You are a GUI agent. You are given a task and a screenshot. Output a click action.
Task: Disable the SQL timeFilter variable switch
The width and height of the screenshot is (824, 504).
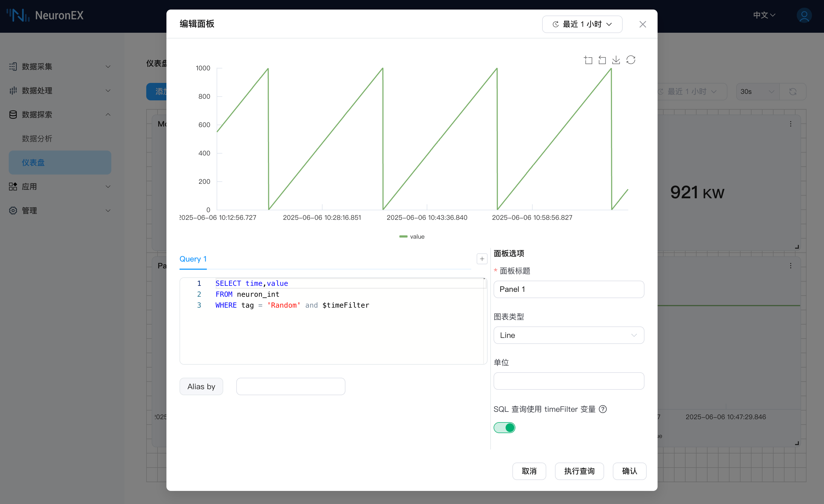(x=504, y=427)
